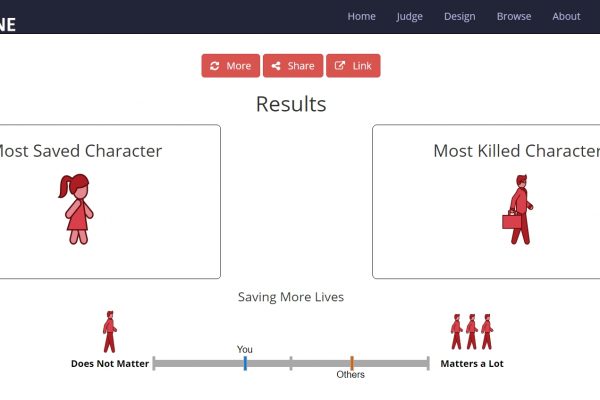
Task: Click the girl icon under Most Saved Character
Action: (75, 208)
